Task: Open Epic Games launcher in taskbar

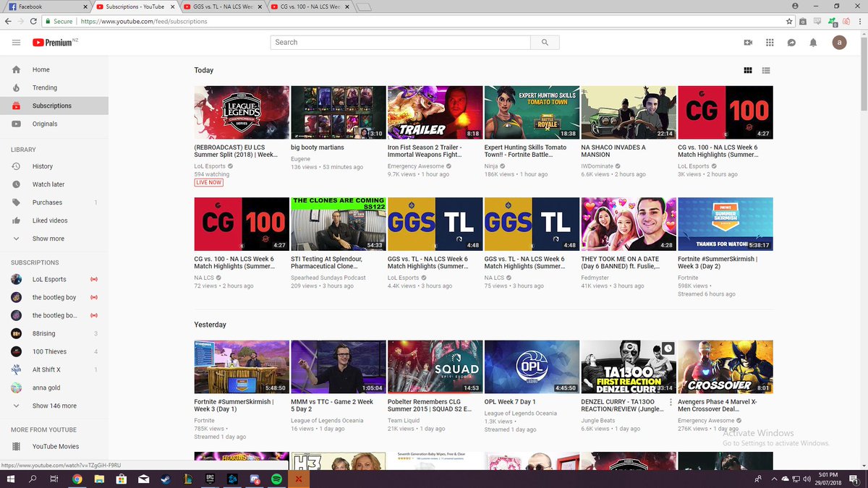Action: tap(209, 479)
